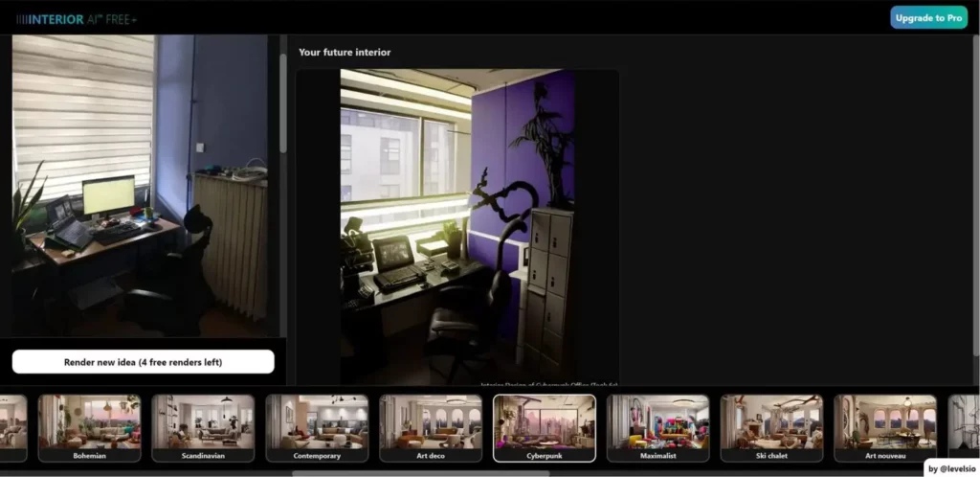Expand the FREE plan dropdown arrow
980x477 pixels.
[135, 20]
